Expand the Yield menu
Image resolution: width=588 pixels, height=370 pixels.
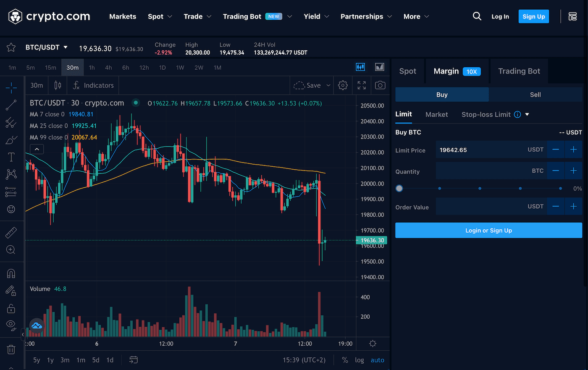[316, 16]
